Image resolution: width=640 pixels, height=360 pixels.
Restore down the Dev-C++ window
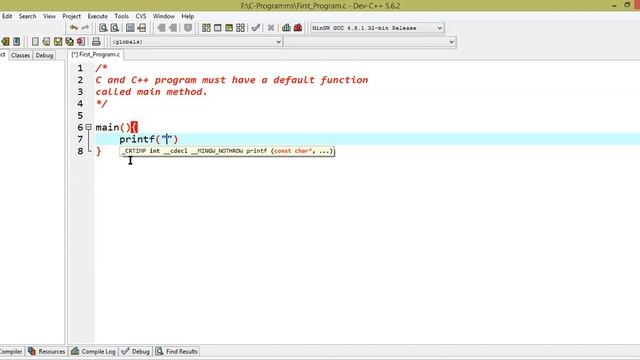627,5
